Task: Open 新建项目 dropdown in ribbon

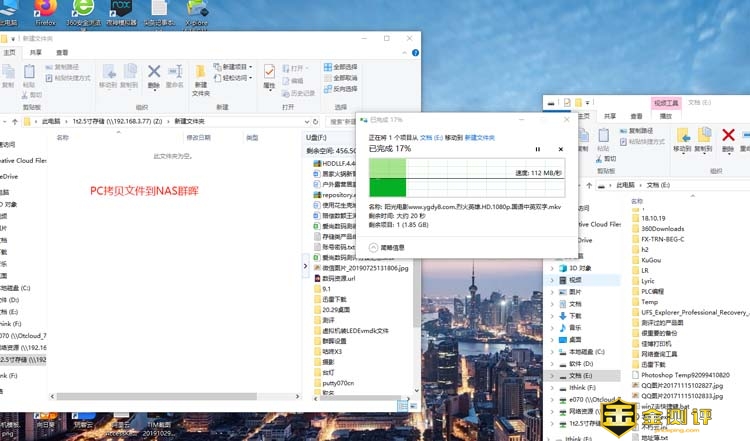Action: click(x=238, y=67)
